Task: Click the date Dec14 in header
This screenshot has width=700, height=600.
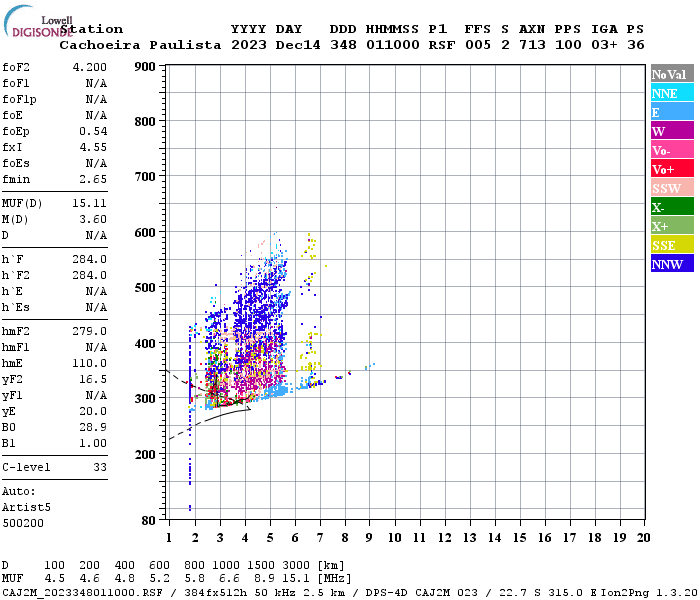Action: coord(298,45)
